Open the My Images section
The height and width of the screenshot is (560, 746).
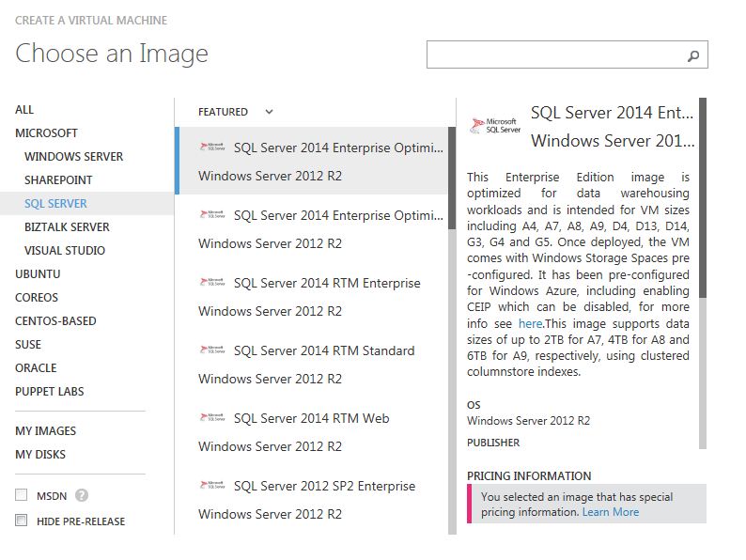click(x=45, y=431)
